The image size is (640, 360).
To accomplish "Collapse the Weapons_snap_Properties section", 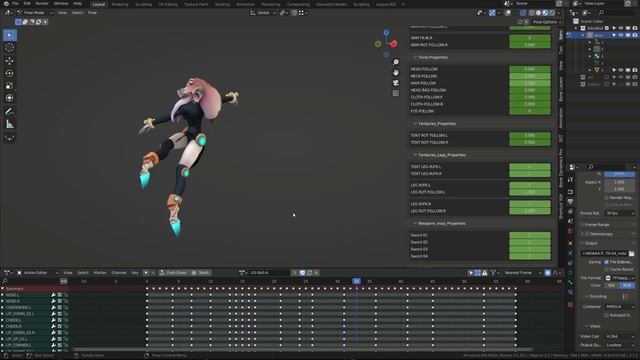I will pyautogui.click(x=415, y=224).
